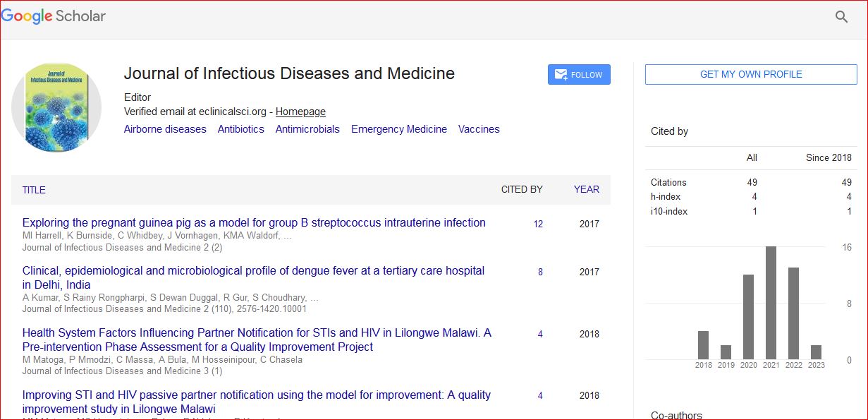Click the 2021 bar in citations chart
The height and width of the screenshot is (420, 868).
coord(771,303)
